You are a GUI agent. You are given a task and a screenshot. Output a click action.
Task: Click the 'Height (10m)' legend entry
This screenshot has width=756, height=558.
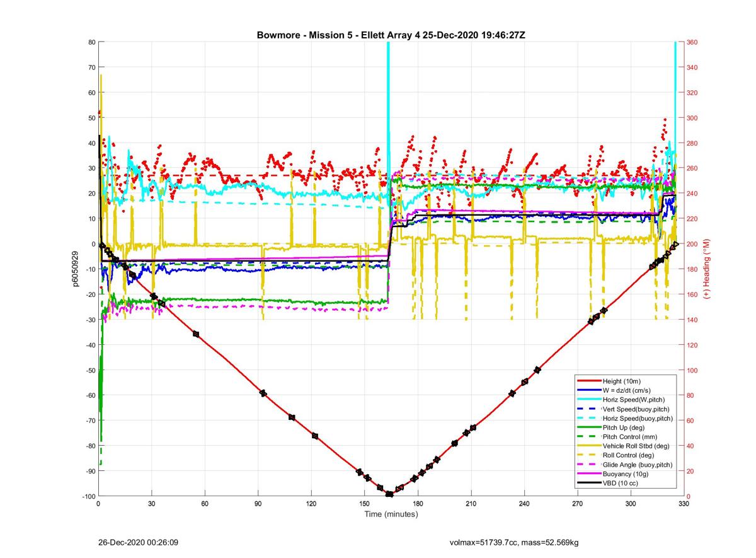tap(621, 381)
